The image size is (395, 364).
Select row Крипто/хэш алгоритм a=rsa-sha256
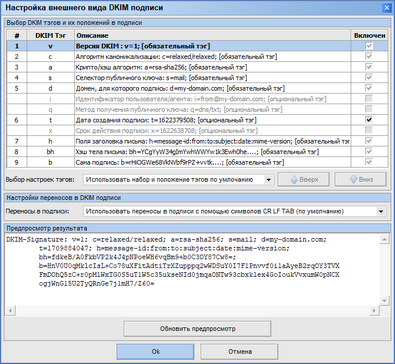click(x=197, y=67)
